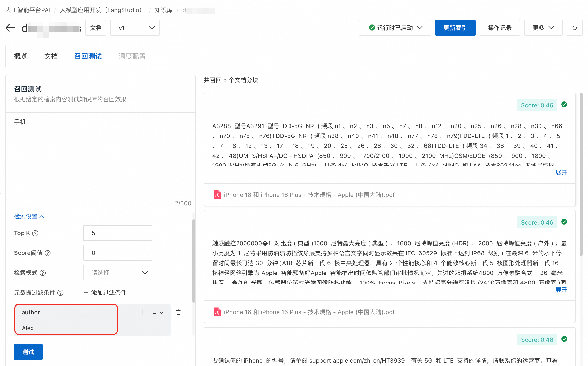Viewport: 588px width, 366px height.
Task: Click the back arrow icon
Action: tap(10, 28)
